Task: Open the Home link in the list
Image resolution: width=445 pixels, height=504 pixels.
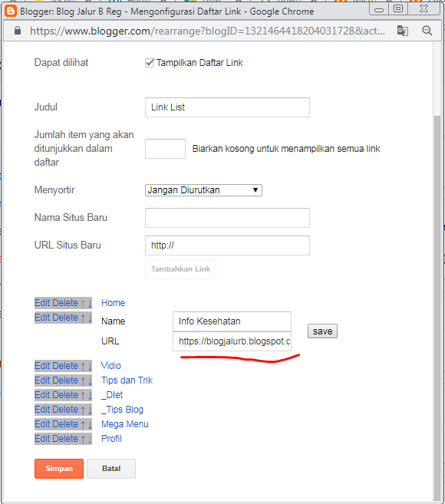Action: 114,303
